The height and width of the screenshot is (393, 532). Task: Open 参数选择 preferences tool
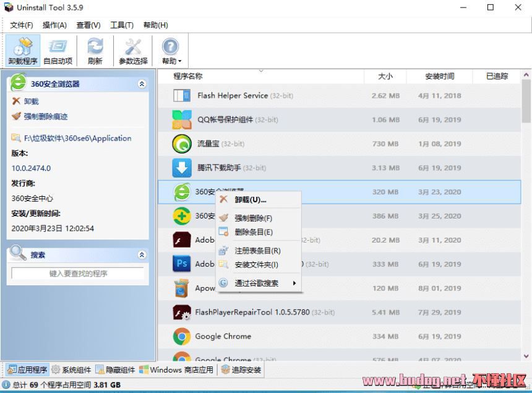133,51
